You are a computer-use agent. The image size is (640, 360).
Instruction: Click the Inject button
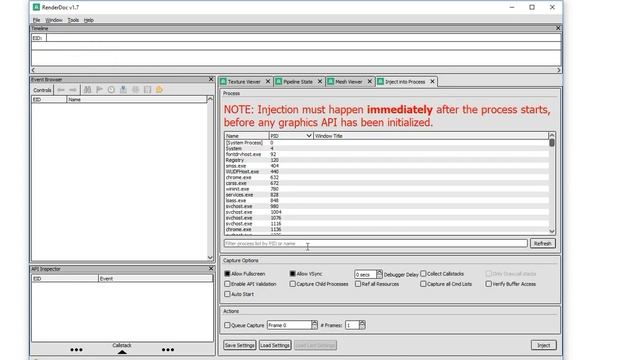coord(543,345)
